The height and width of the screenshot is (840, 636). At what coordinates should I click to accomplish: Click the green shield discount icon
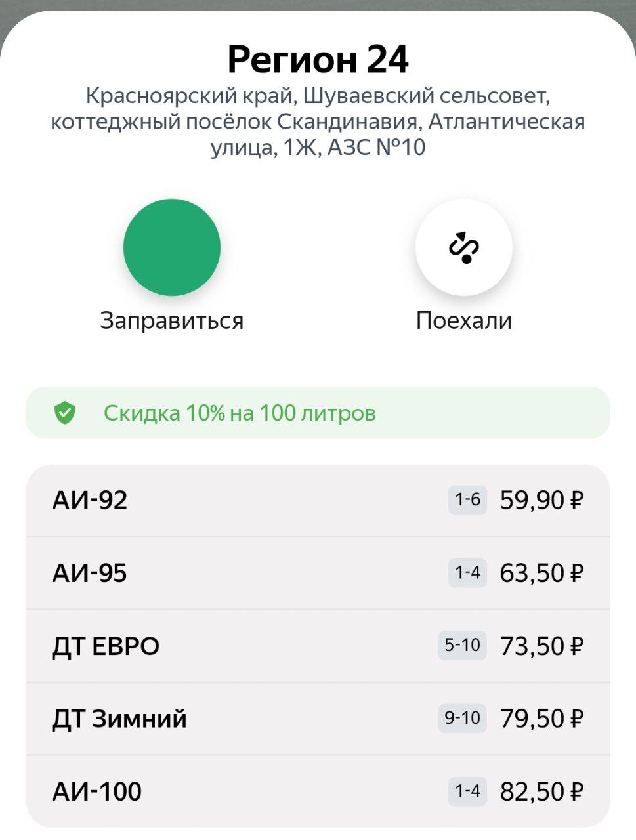tap(64, 413)
